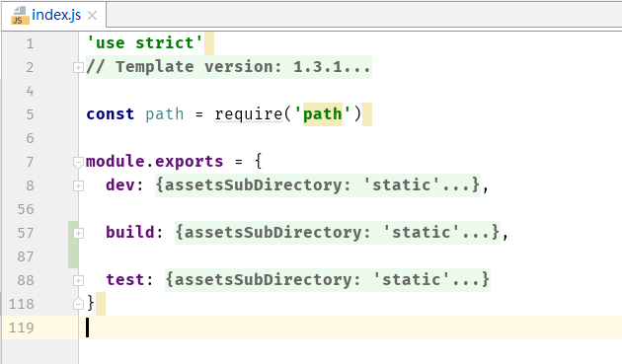Click the build property key
This screenshot has height=364, width=622.
click(x=130, y=233)
